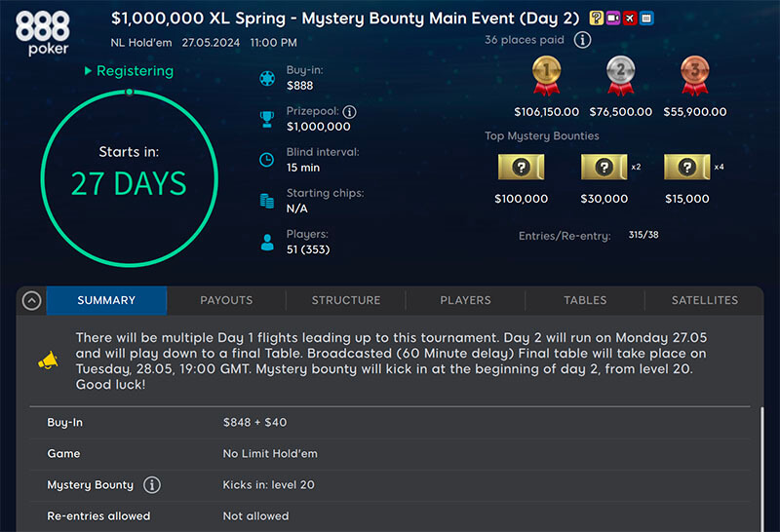Show Mystery Bounty info tooltip
Screen dimensions: 780x532
click(x=152, y=485)
